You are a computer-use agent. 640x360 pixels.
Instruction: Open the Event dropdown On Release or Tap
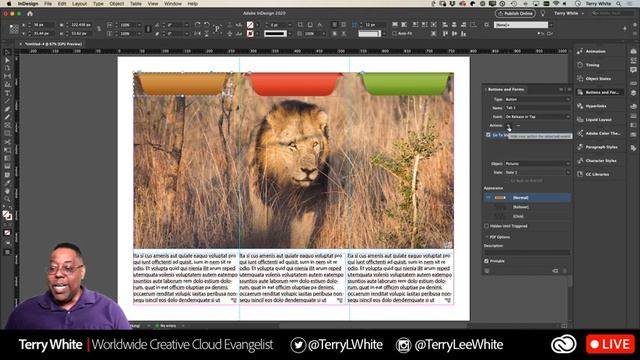(x=537, y=117)
